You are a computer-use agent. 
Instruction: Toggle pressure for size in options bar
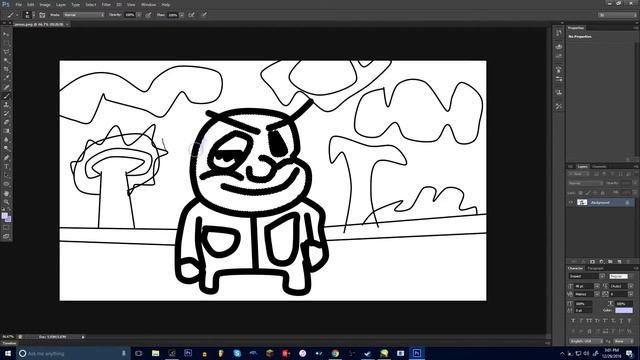point(204,15)
